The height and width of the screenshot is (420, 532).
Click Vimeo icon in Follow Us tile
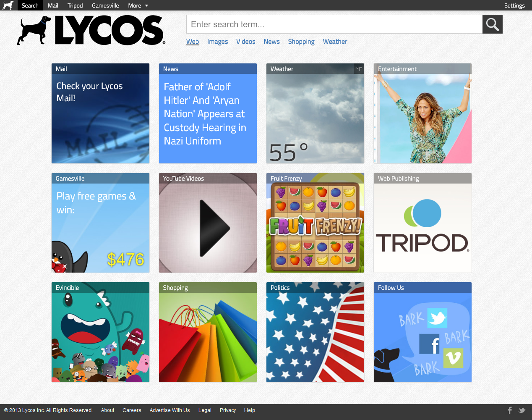(x=454, y=358)
